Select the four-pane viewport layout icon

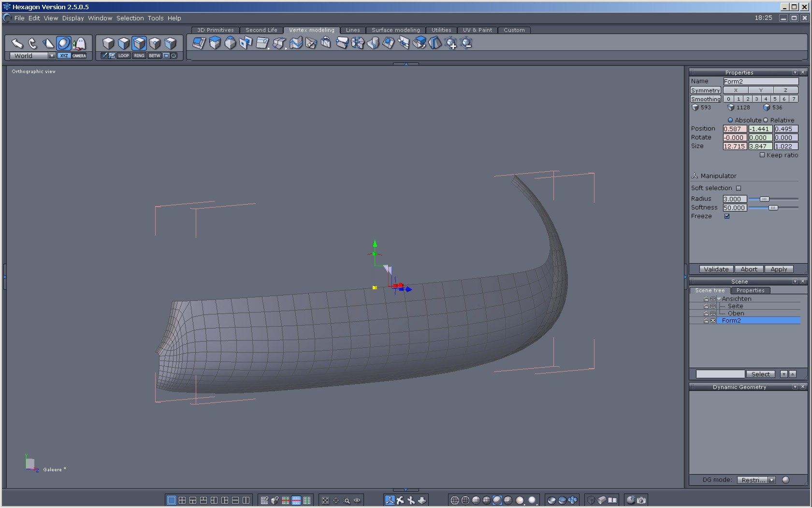click(x=182, y=500)
